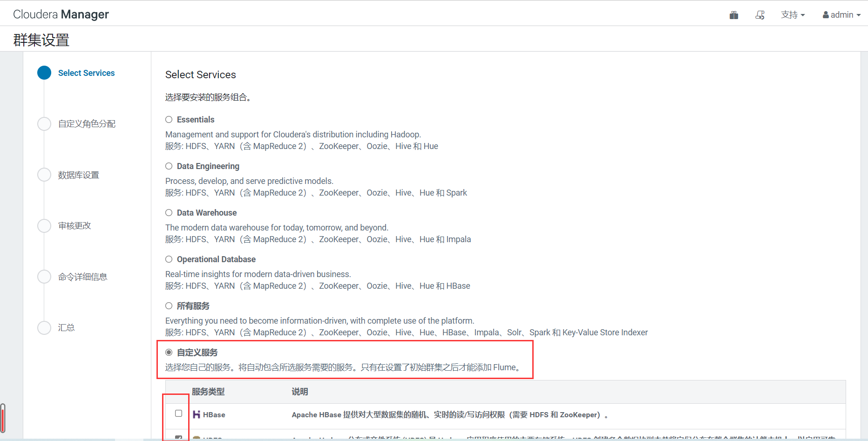Click the 说明 column header
This screenshot has width=868, height=441.
(300, 392)
